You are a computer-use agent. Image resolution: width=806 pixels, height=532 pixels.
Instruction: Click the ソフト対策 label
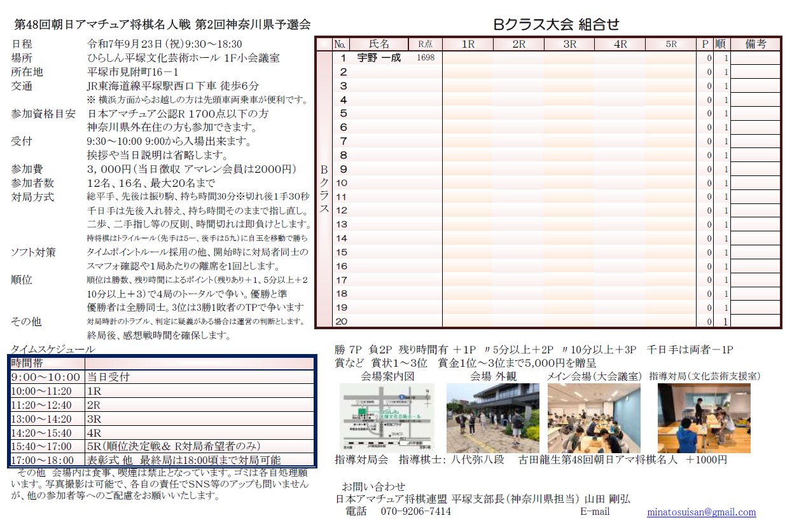coord(33,252)
